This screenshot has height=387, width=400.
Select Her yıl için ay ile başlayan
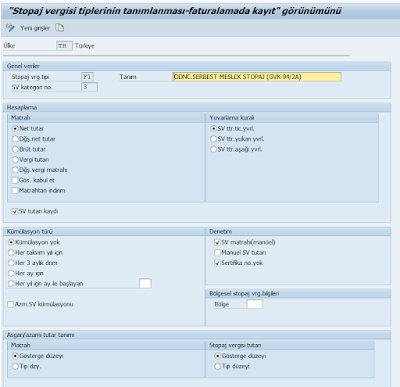11,283
